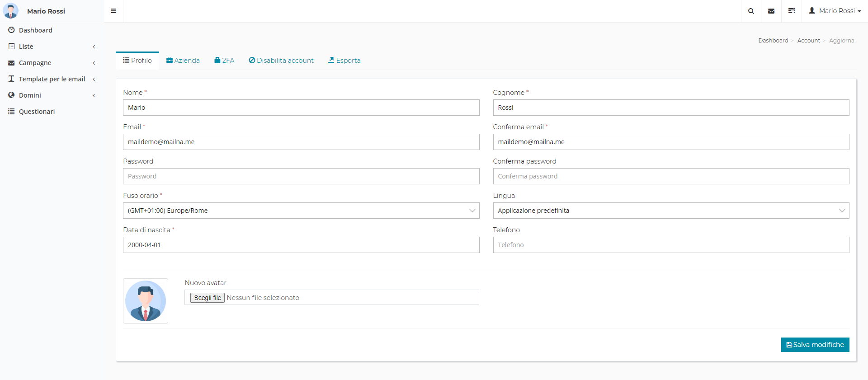868x380 pixels.
Task: Open search with the magnifier icon
Action: [751, 11]
